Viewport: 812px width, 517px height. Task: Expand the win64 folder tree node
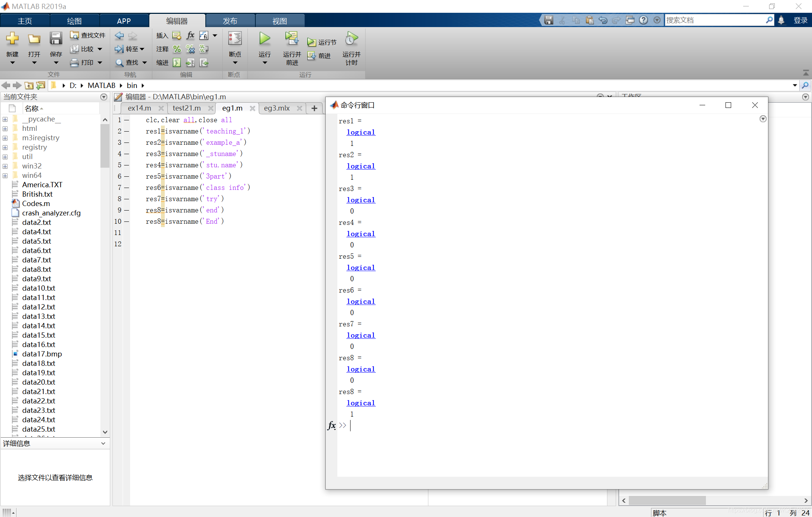pyautogui.click(x=5, y=176)
